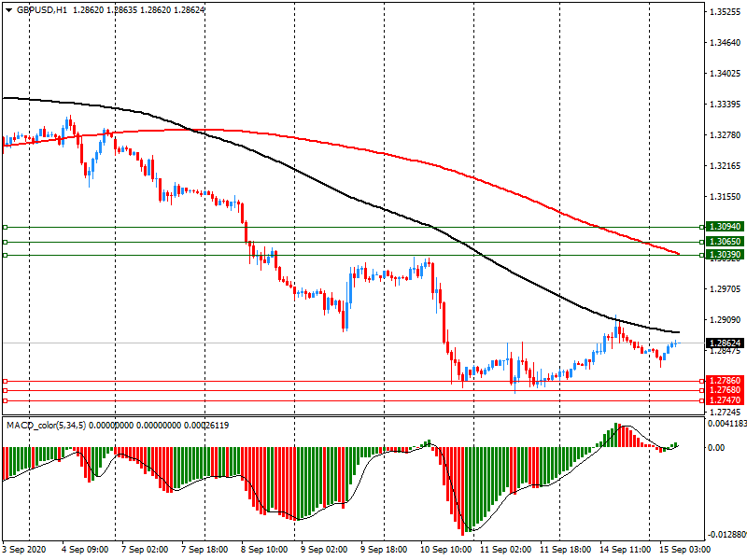Click the left handle of 1.30940 line
Viewport: 747px width, 560px height.
[6, 227]
